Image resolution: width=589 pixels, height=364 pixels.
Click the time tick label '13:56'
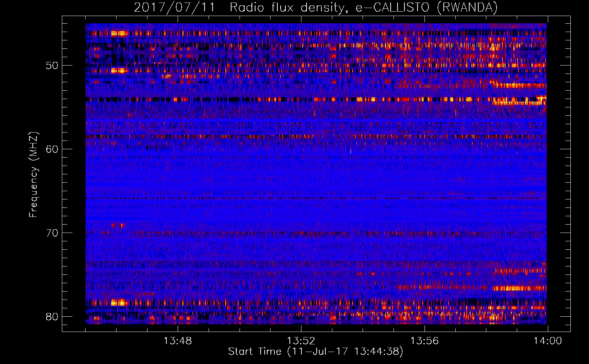[x=424, y=341]
